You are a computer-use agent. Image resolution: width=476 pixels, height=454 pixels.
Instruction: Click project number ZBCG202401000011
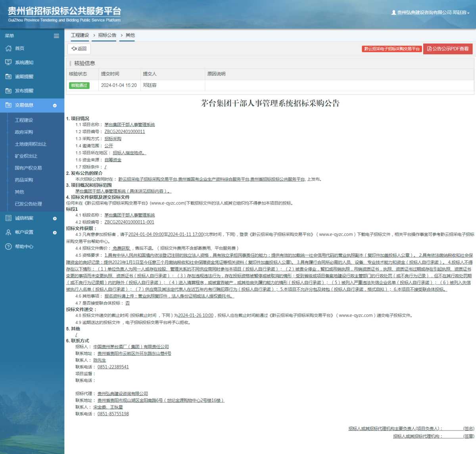[x=125, y=132]
